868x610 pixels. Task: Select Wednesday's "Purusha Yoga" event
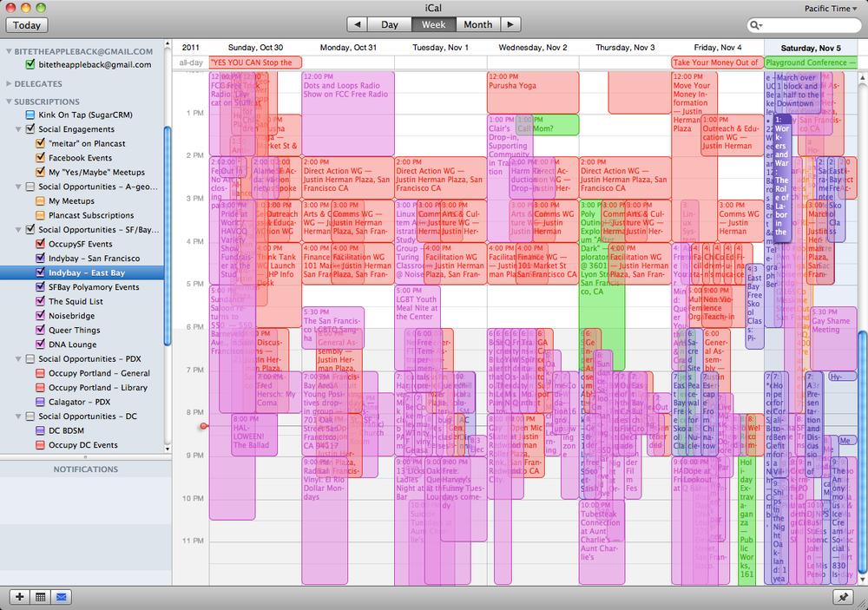tap(533, 93)
